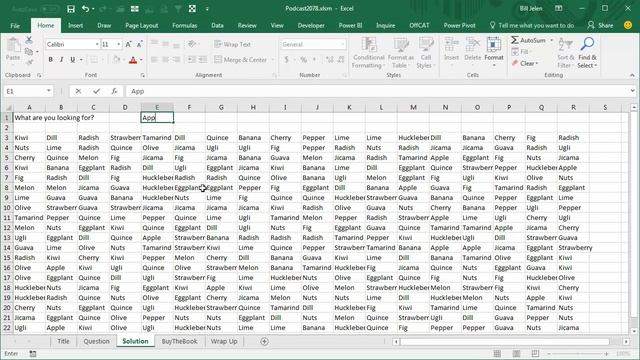Toggle Italic formatting

pos(62,60)
